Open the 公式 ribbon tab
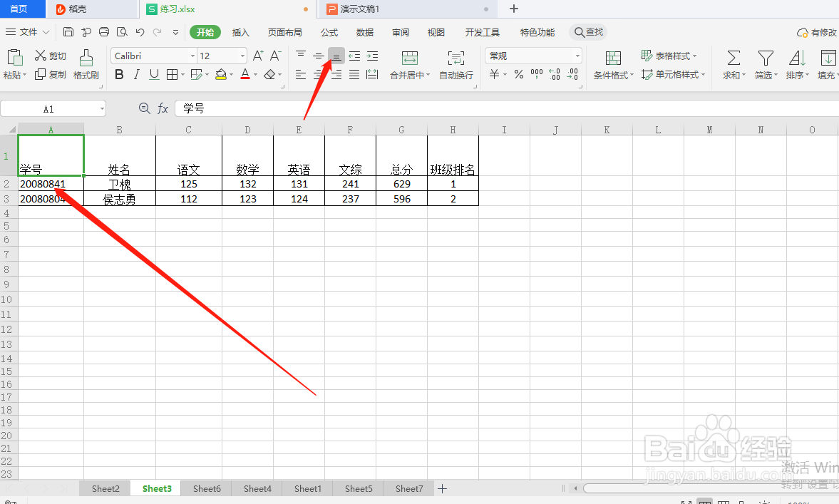The height and width of the screenshot is (504, 839). pos(329,33)
